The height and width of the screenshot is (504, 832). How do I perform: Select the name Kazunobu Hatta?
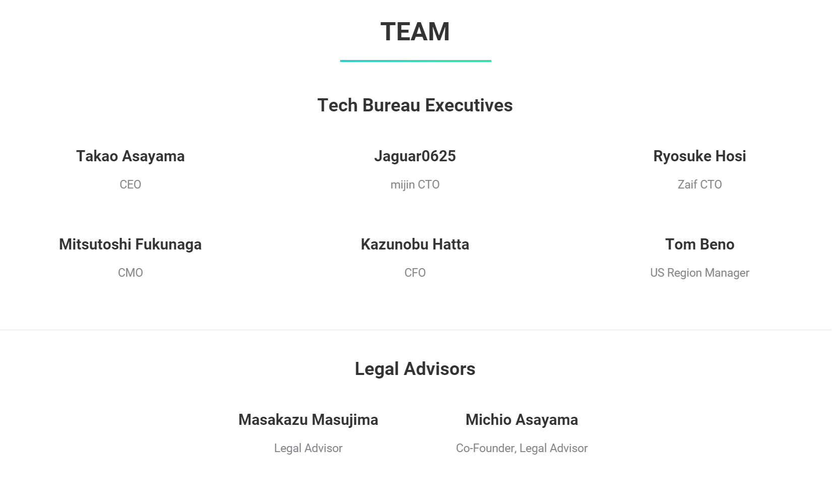pos(415,244)
